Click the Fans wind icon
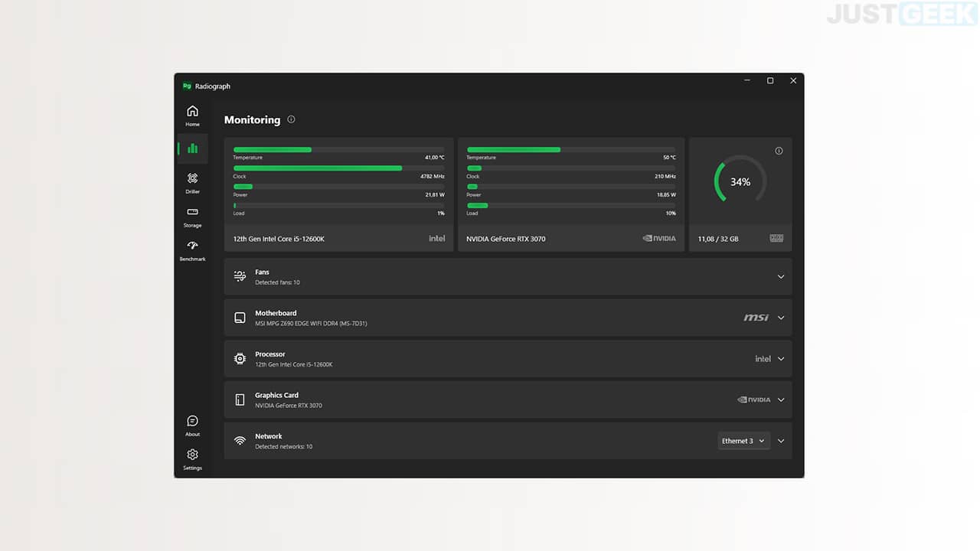This screenshot has width=980, height=551. (x=240, y=276)
